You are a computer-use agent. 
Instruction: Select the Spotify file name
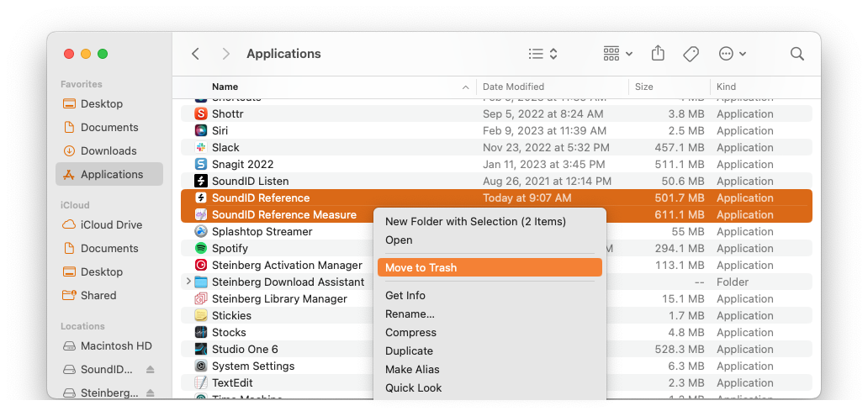(x=230, y=249)
